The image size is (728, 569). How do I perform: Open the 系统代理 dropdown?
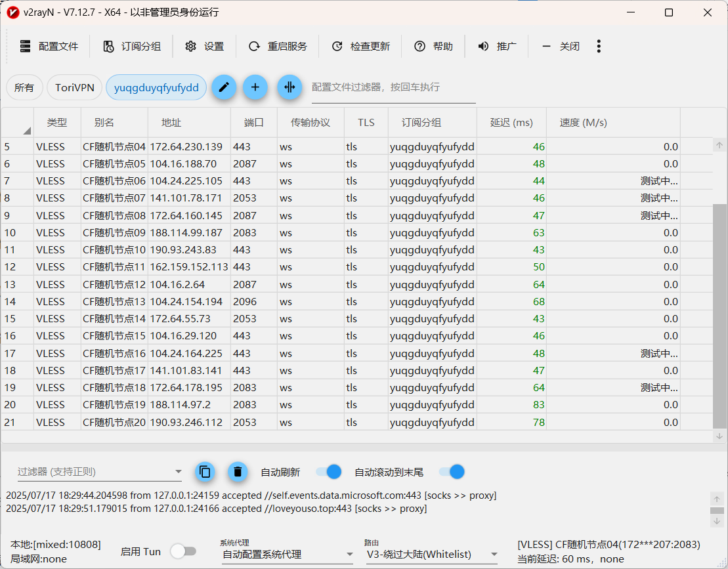click(x=288, y=555)
